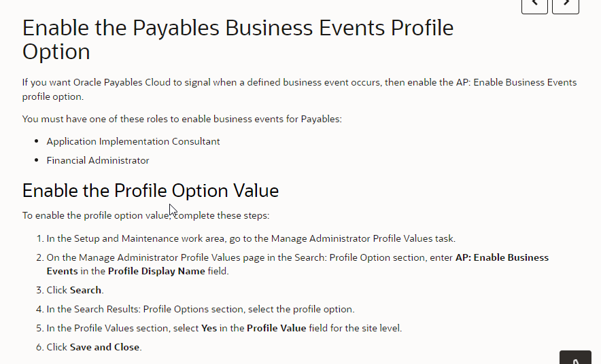This screenshot has width=601, height=364.
Task: Click the main page title heading
Action: point(237,40)
